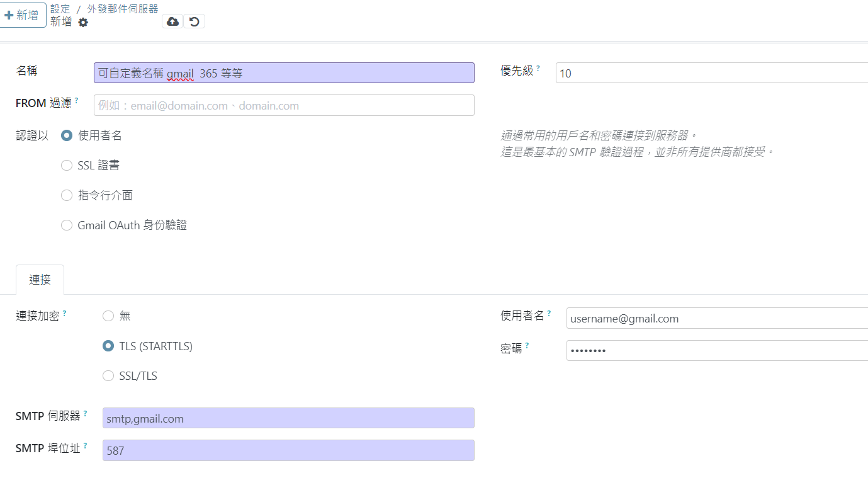The height and width of the screenshot is (490, 868).
Task: Click the cloud upload save icon
Action: click(172, 21)
